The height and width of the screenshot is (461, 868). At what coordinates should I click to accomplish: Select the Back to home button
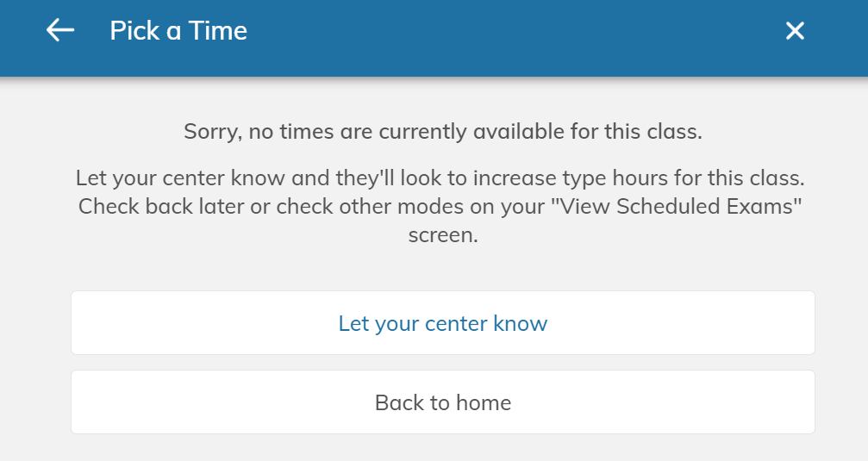[x=443, y=402]
